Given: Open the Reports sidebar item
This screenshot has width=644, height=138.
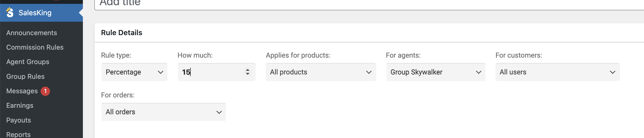Looking at the screenshot, I should coord(18,134).
